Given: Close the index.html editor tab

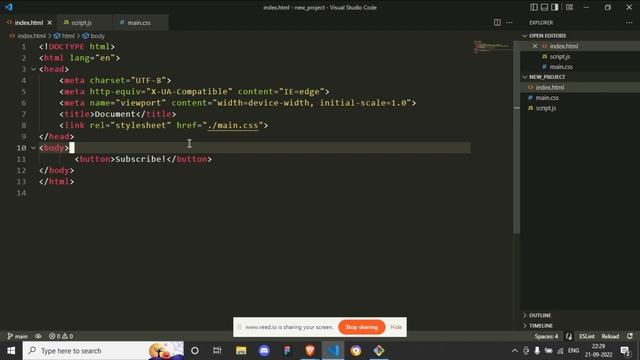Looking at the screenshot, I should click(x=49, y=22).
